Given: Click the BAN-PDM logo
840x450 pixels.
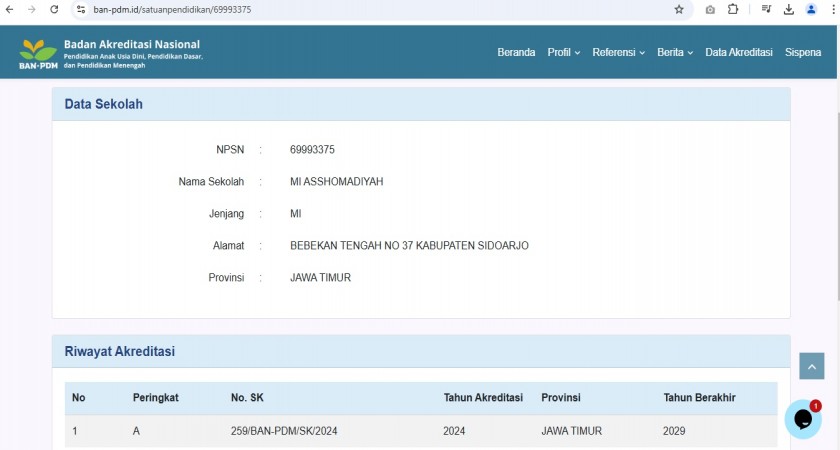Looking at the screenshot, I should (39, 53).
